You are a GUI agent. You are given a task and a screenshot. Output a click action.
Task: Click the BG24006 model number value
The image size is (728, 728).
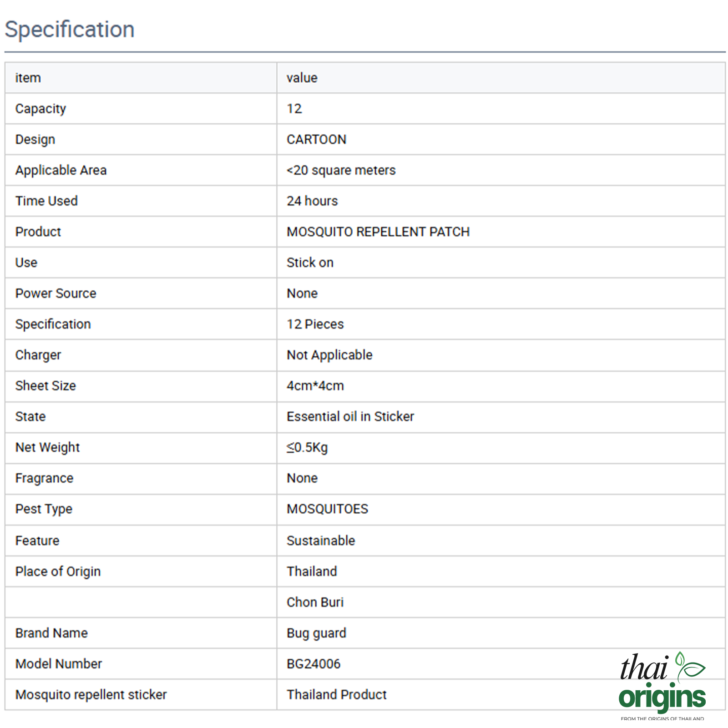tap(313, 664)
